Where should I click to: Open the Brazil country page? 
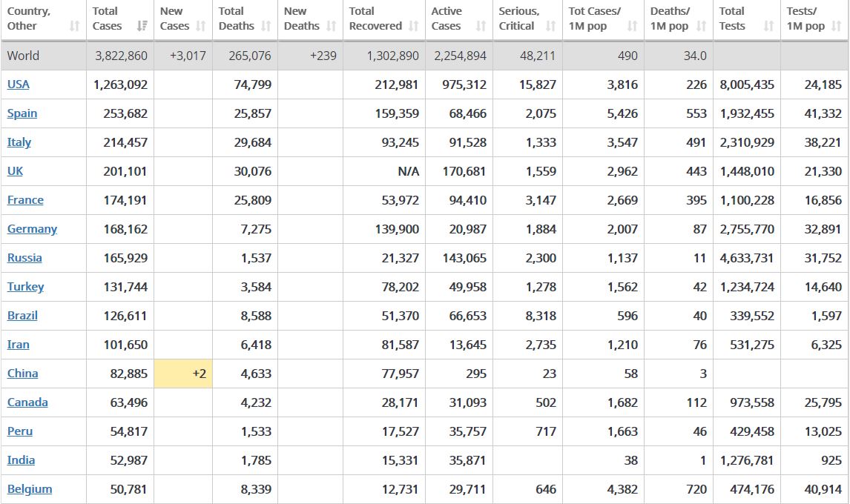click(x=22, y=316)
